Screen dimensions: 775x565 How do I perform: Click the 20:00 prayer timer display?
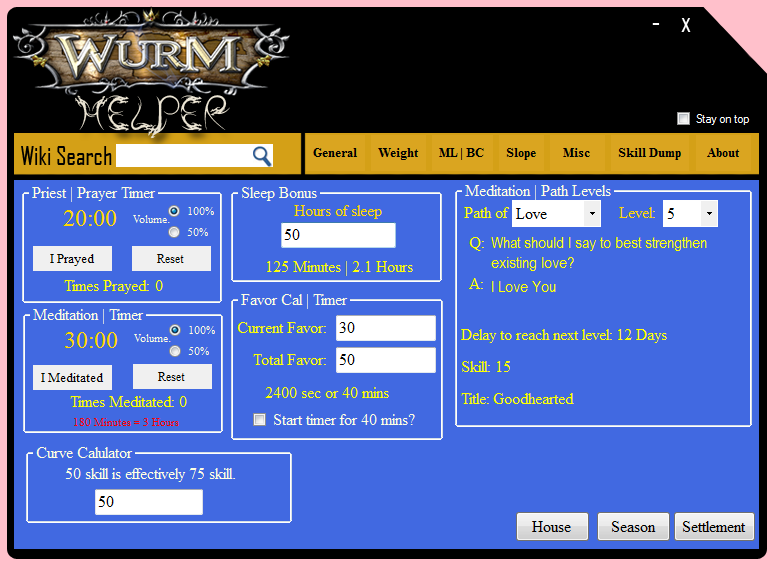[90, 218]
